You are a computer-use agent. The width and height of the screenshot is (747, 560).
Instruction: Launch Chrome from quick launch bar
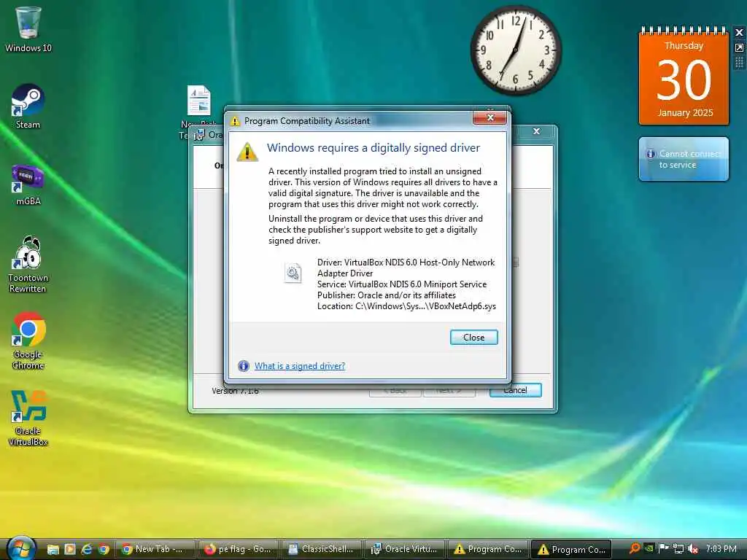click(104, 549)
